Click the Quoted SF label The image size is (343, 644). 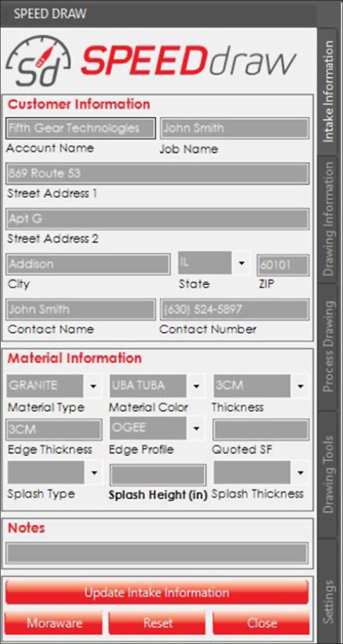242,449
